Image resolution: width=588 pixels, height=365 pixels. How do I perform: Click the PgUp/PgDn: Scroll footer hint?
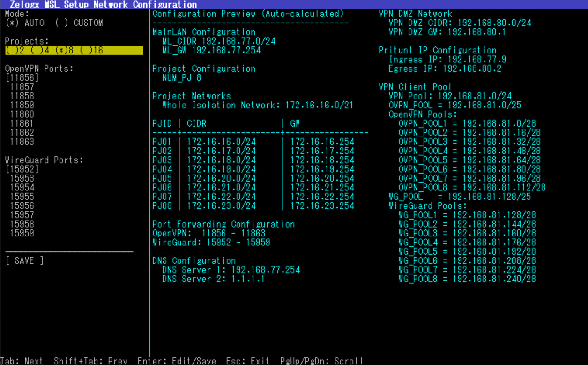322,361
